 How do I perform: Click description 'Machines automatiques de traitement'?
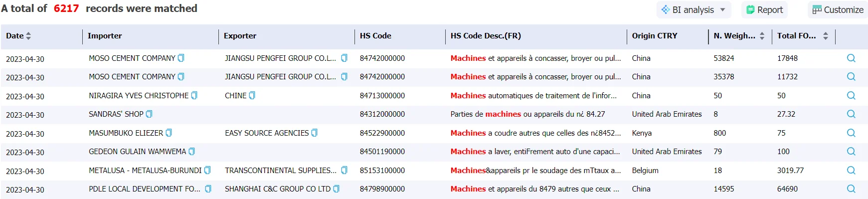click(x=534, y=96)
